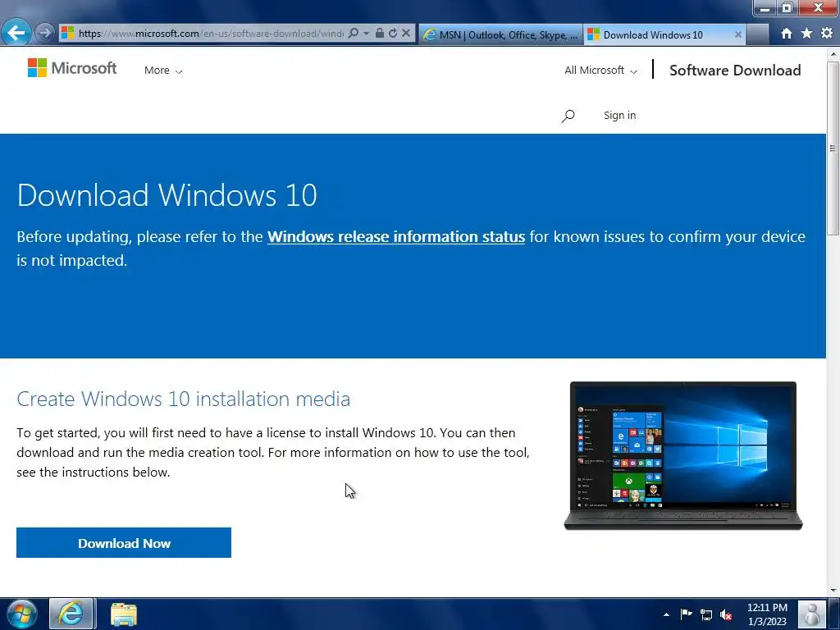Click the Show desktop strip on the taskbar
840x630 pixels.
pyautogui.click(x=834, y=614)
